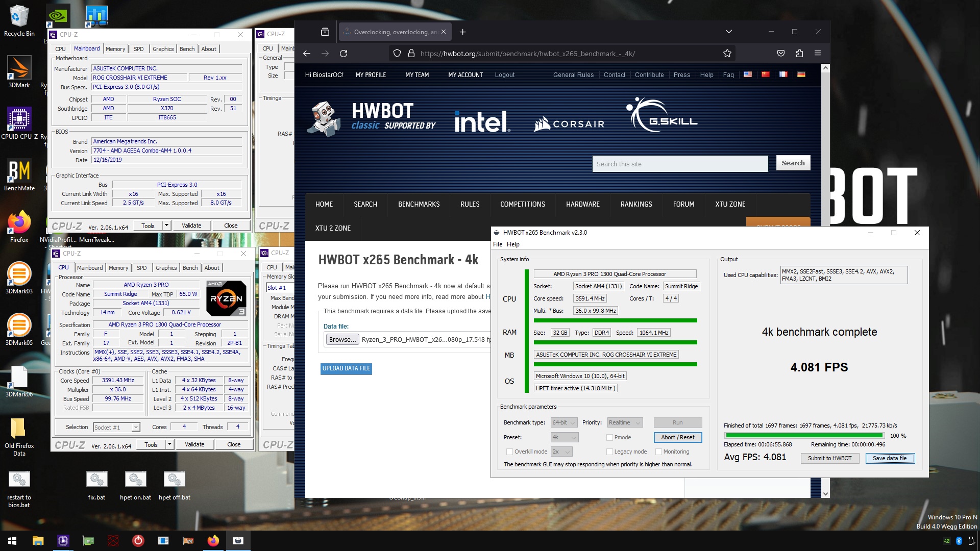Open 3DMark03 desktop icon

click(19, 278)
